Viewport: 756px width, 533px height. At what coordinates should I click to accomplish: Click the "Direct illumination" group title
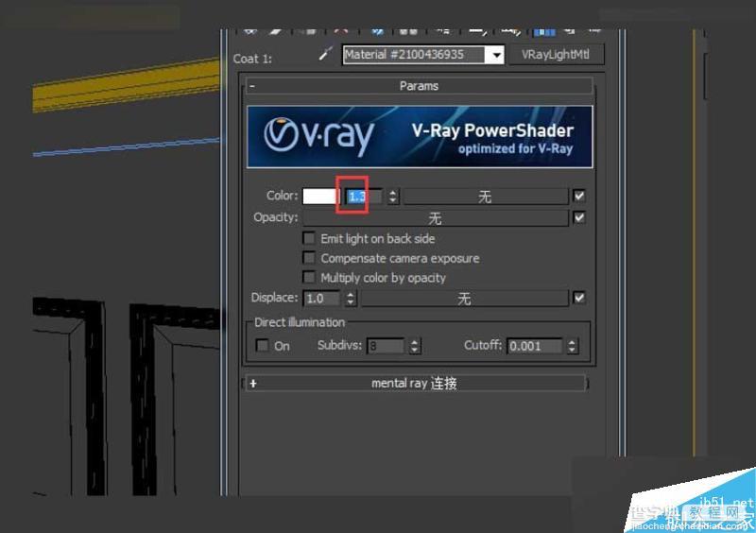click(x=300, y=322)
